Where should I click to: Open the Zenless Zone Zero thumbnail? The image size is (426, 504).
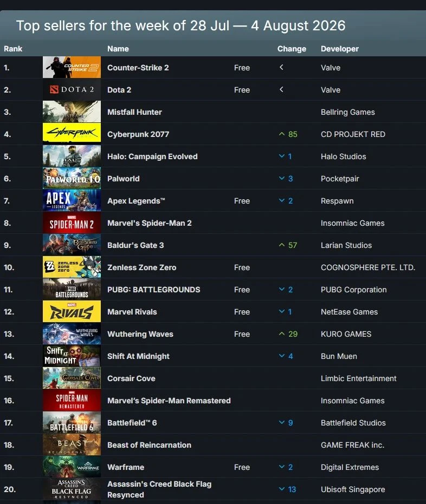click(x=72, y=267)
